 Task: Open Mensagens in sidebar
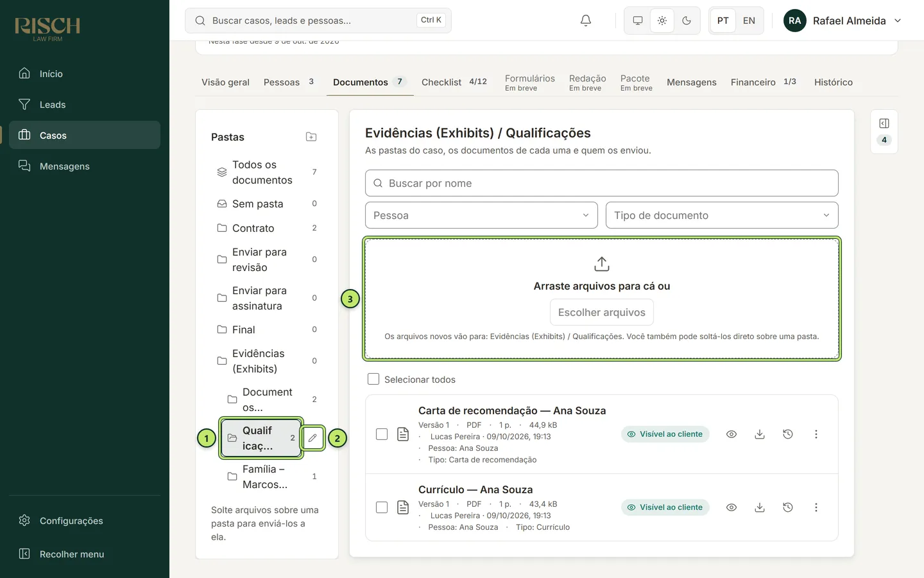click(x=85, y=166)
